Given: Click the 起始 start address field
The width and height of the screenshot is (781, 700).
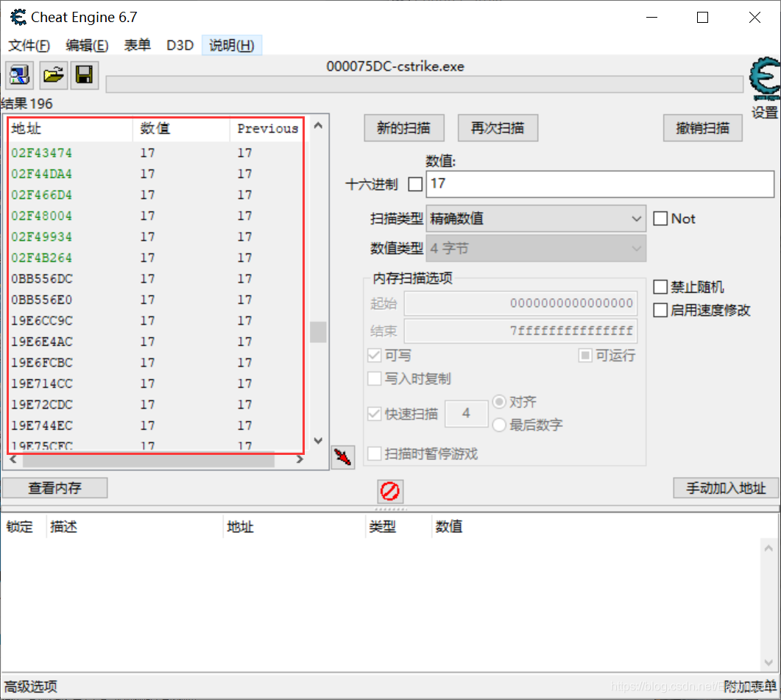Looking at the screenshot, I should tap(520, 303).
